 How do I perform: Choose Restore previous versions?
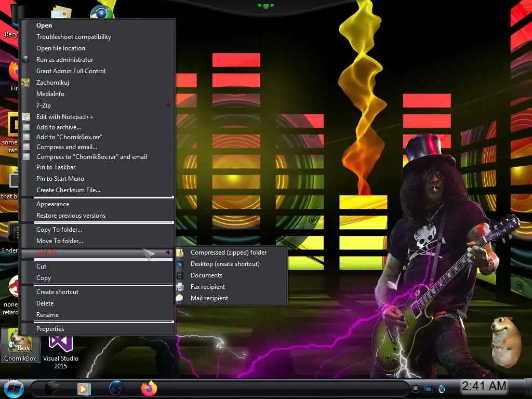(97, 216)
